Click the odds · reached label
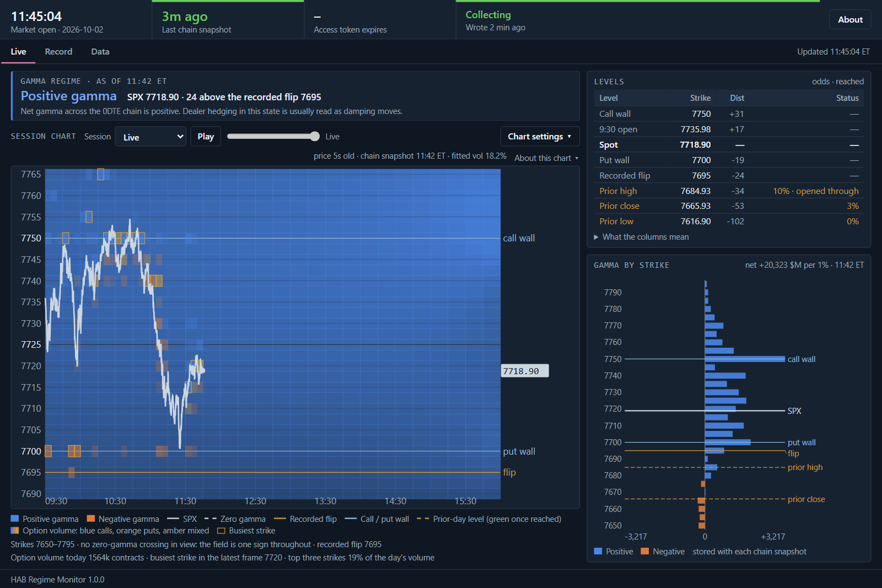Screen dimensions: 882x588 (837, 82)
